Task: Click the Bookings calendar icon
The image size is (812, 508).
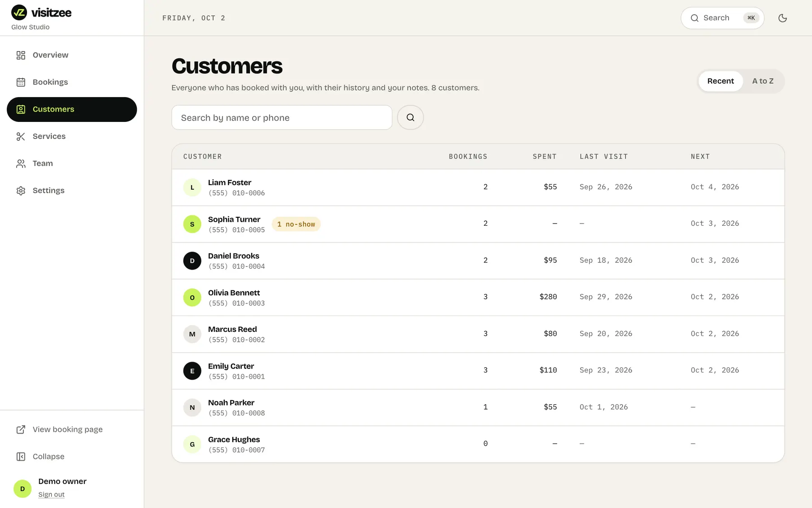Action: tap(21, 82)
